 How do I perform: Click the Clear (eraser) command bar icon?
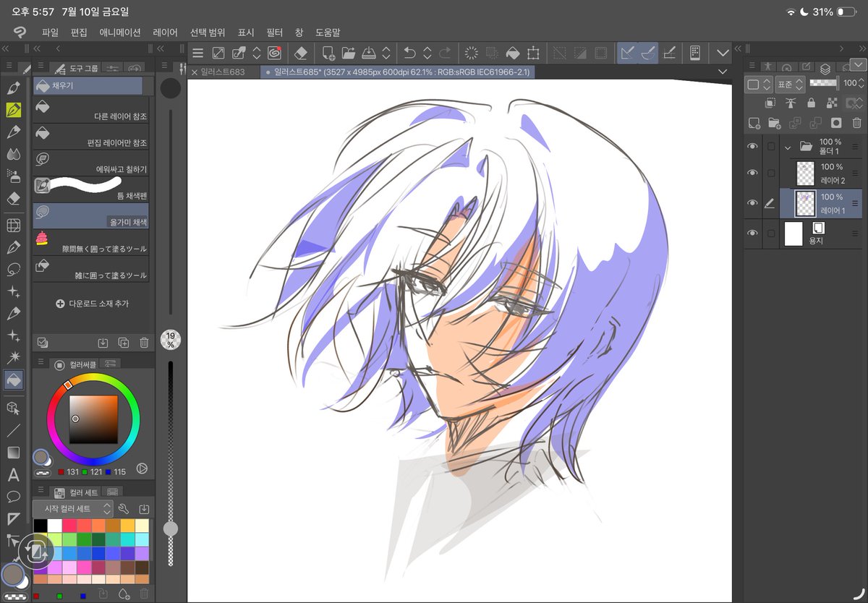click(302, 53)
